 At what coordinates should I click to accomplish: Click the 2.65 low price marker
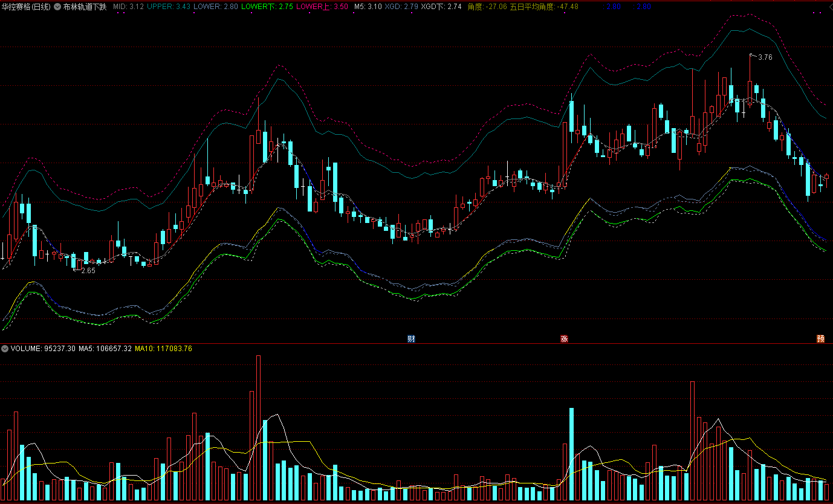(x=88, y=271)
